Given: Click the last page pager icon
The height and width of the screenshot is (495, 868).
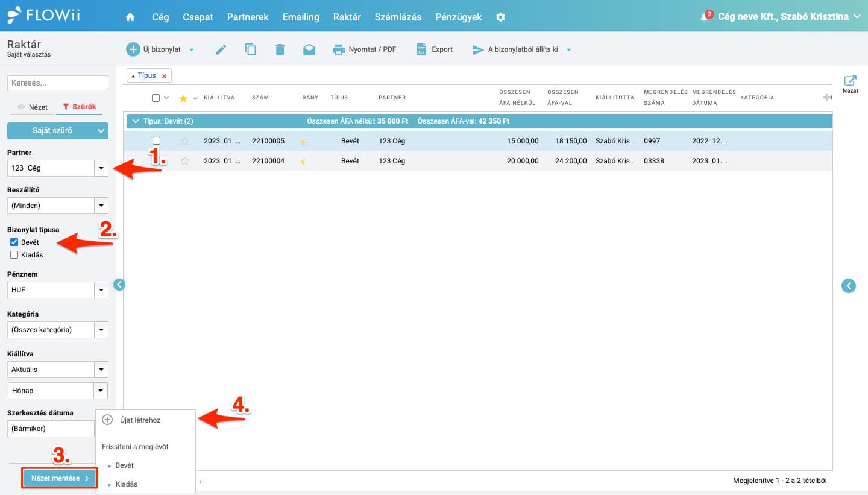Looking at the screenshot, I should point(201,481).
